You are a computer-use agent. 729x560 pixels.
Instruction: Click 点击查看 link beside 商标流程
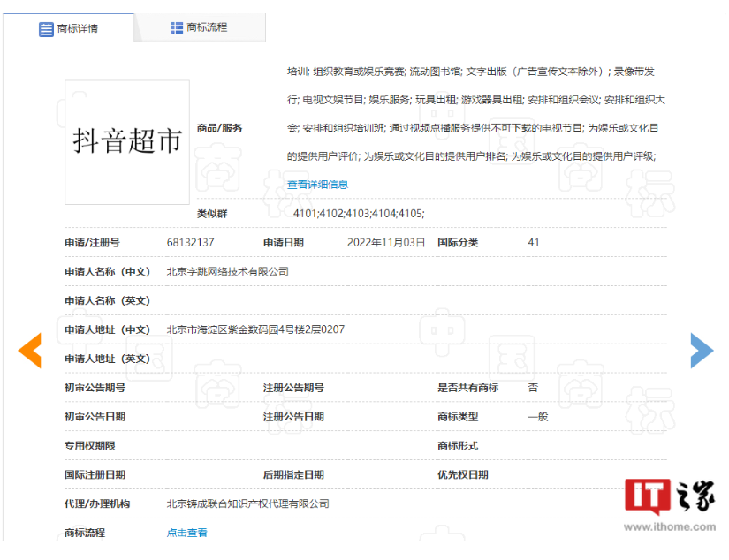pyautogui.click(x=186, y=533)
